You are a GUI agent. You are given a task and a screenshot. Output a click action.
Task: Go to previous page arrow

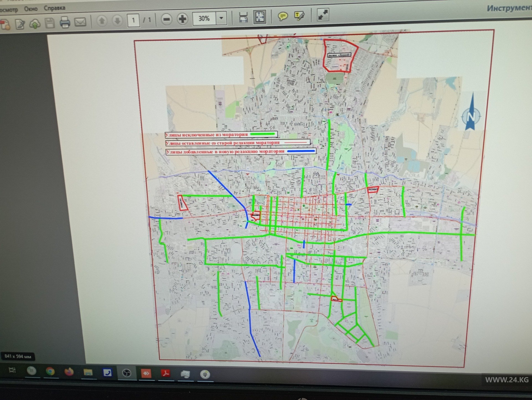(x=102, y=20)
